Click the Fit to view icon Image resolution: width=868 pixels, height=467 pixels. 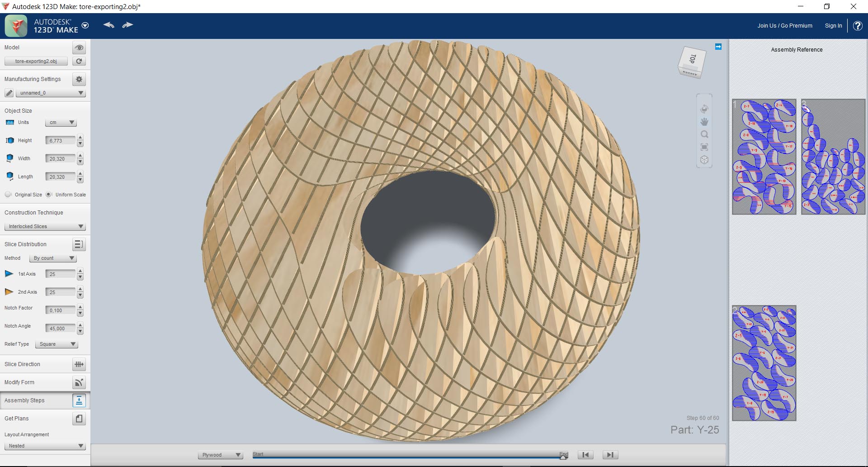coord(704,147)
